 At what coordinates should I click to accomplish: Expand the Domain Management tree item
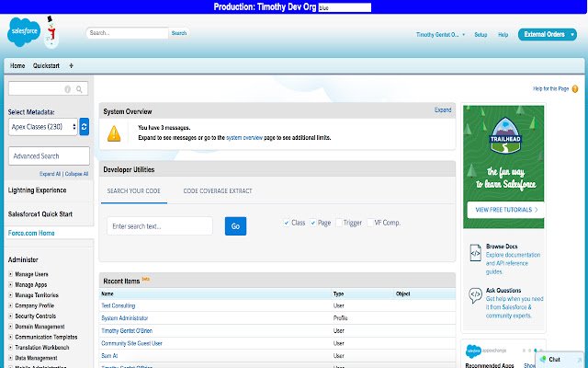[10, 327]
